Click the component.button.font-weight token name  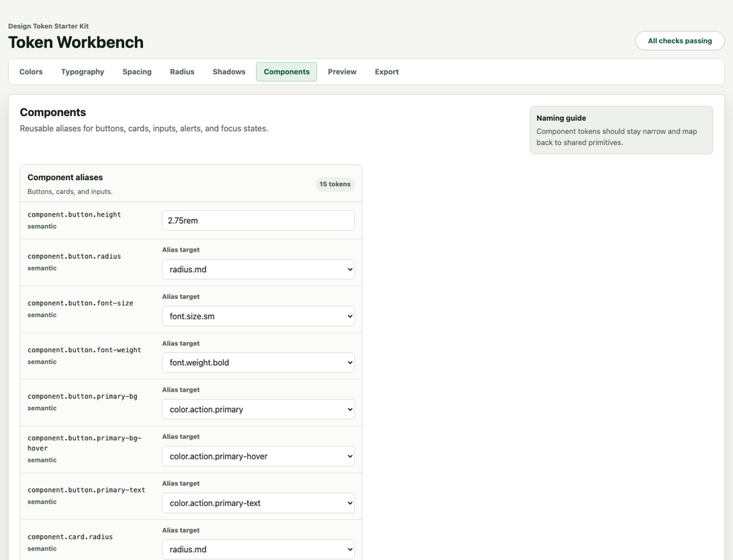84,350
